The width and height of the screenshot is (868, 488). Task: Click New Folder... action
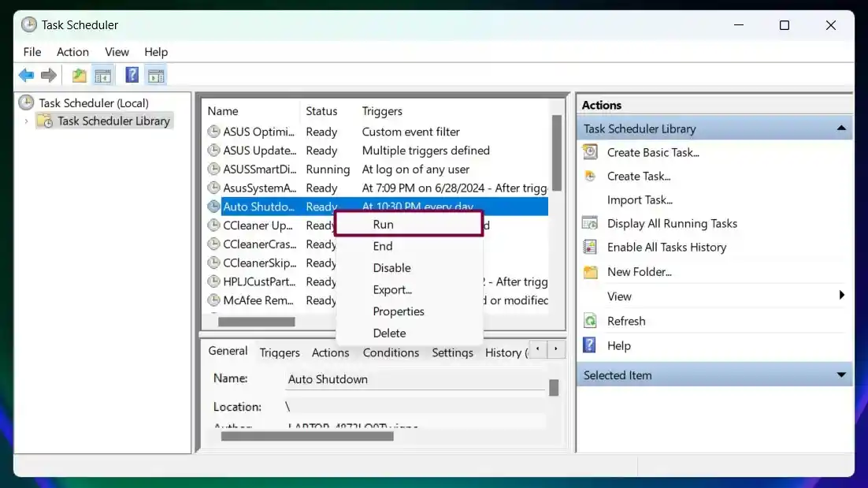pos(639,272)
